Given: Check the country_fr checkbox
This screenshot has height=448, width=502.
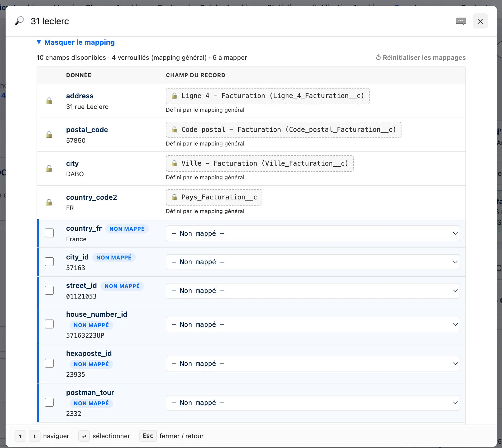Looking at the screenshot, I should click(x=49, y=233).
